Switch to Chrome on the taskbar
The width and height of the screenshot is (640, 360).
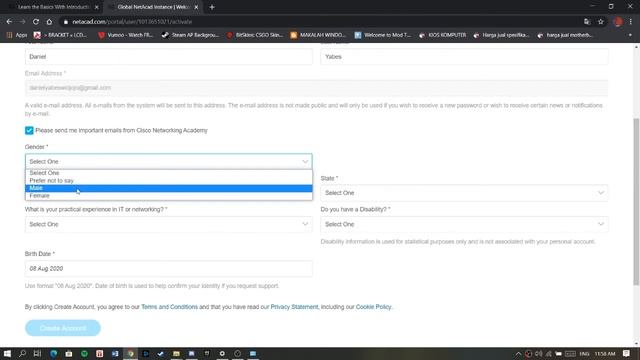(131, 353)
